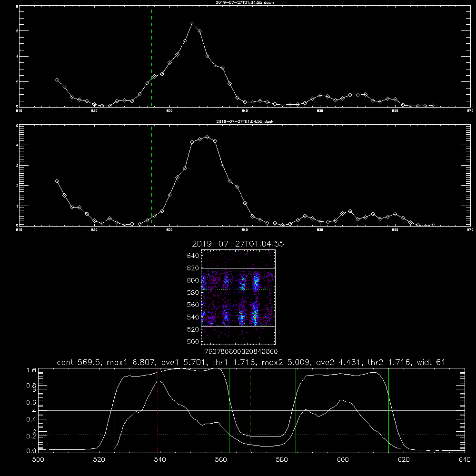
Task: Click x-axis label 560 on bottom plot
Action: click(221, 460)
